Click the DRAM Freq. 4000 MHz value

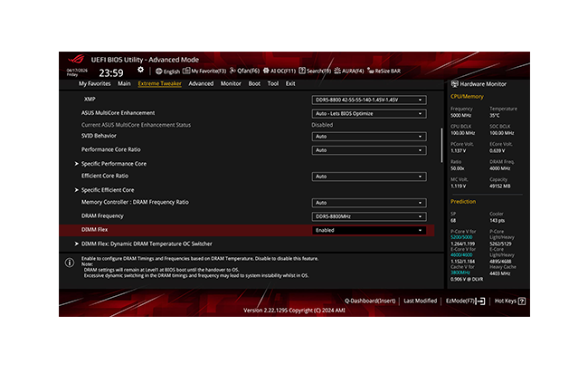click(500, 168)
